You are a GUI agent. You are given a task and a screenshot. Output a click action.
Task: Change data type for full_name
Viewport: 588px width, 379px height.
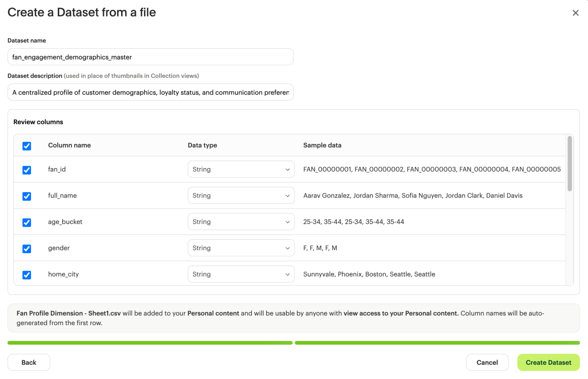(x=241, y=195)
